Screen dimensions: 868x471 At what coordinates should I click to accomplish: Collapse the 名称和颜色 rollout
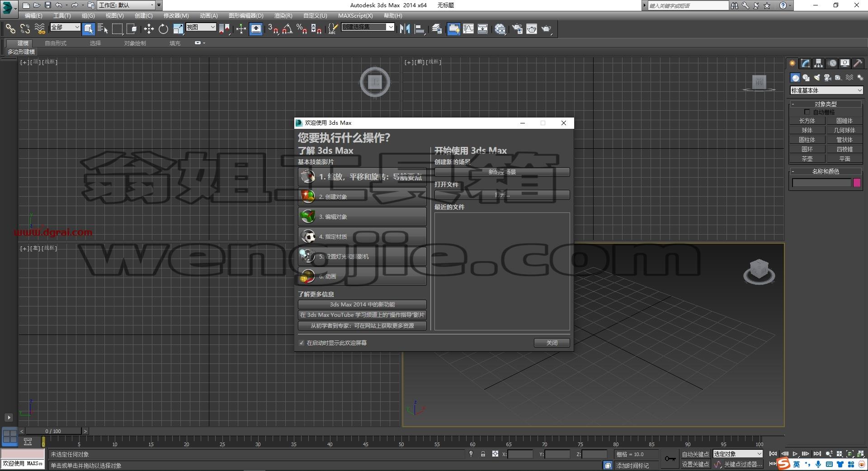pos(825,171)
